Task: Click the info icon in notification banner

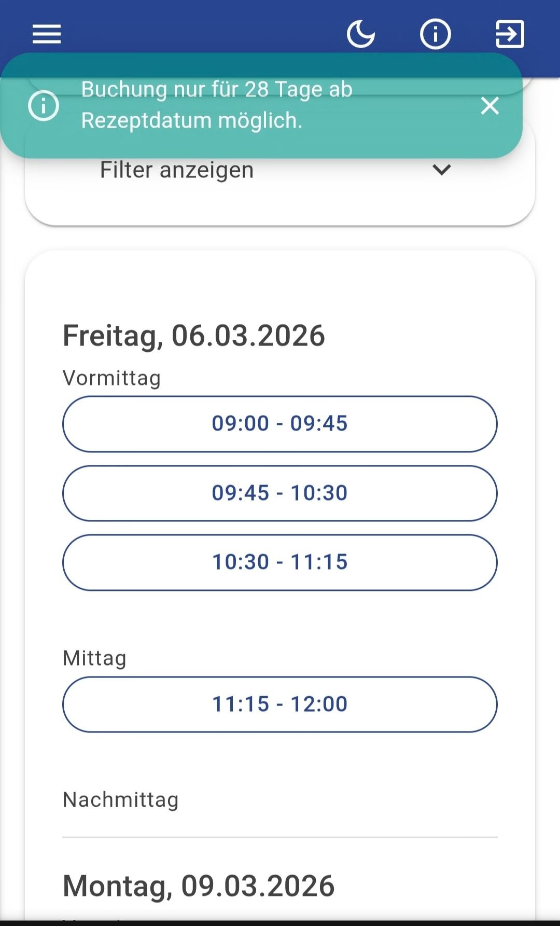Action: click(x=44, y=105)
